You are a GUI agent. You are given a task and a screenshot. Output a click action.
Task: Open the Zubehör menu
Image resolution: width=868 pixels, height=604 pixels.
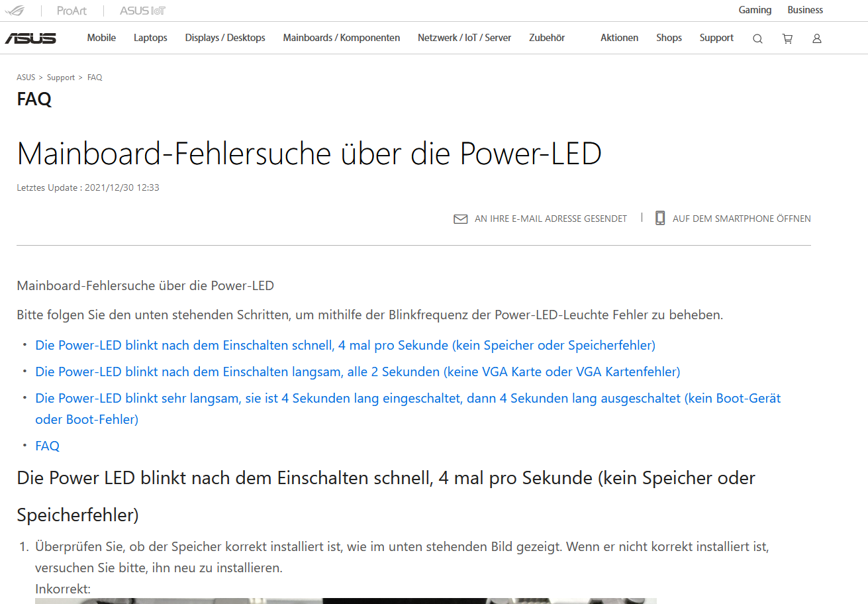(x=547, y=38)
